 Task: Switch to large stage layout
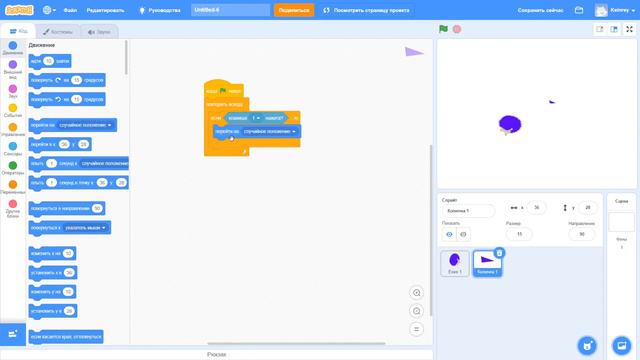click(614, 29)
